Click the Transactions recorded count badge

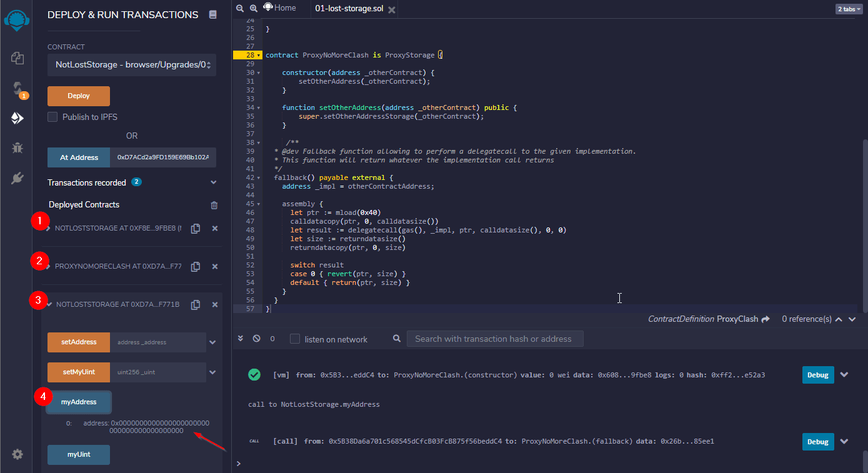click(x=136, y=182)
